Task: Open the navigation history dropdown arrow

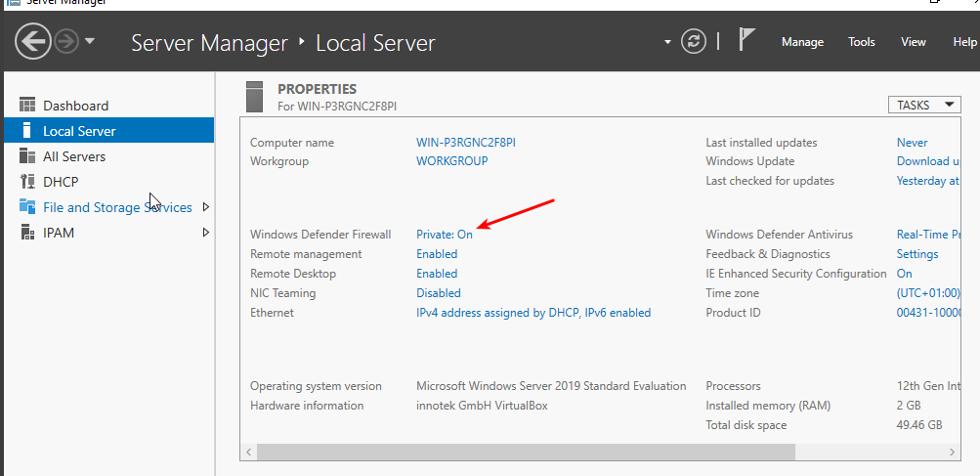Action: coord(90,41)
